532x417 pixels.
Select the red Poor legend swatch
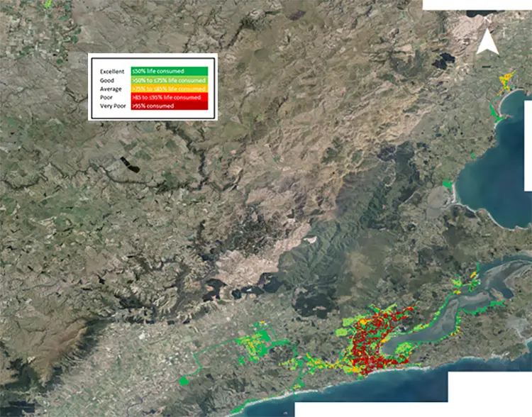point(169,97)
